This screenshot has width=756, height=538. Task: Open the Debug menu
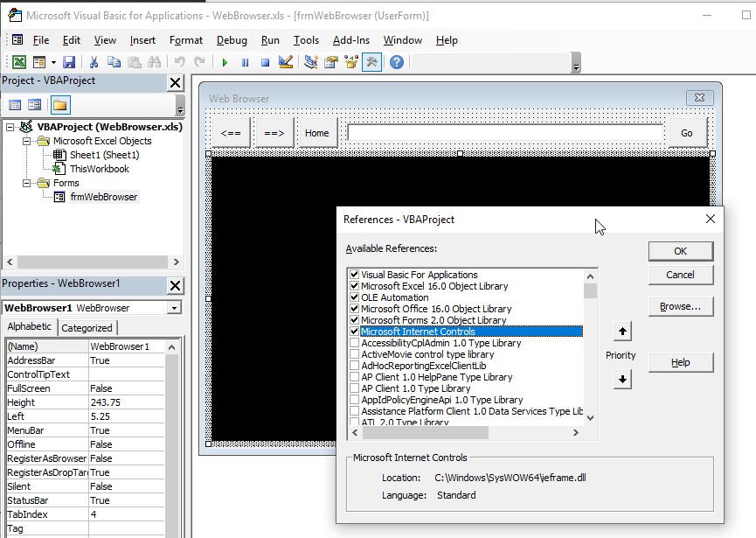(x=232, y=40)
